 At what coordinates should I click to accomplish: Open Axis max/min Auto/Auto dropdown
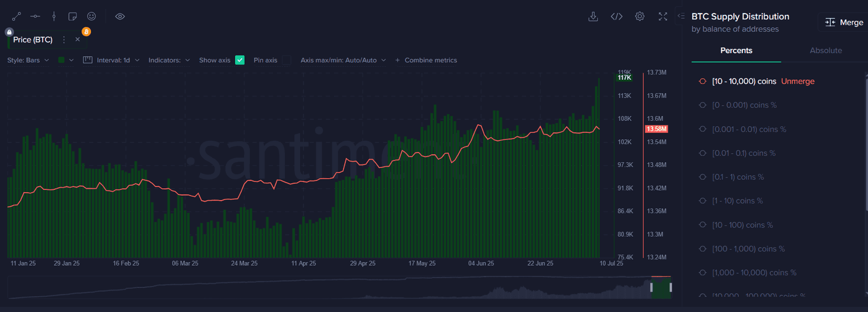coord(343,60)
